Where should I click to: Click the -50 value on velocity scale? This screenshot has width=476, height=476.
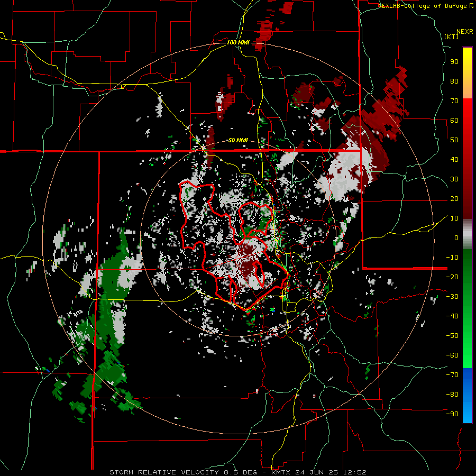click(452, 336)
